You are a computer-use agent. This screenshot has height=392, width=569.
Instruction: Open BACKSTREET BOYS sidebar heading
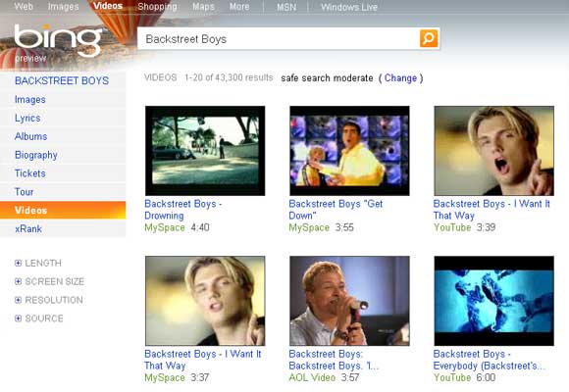(62, 80)
